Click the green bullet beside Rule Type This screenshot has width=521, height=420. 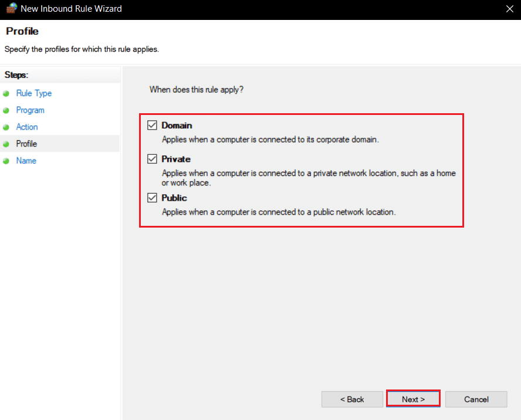[6, 93]
